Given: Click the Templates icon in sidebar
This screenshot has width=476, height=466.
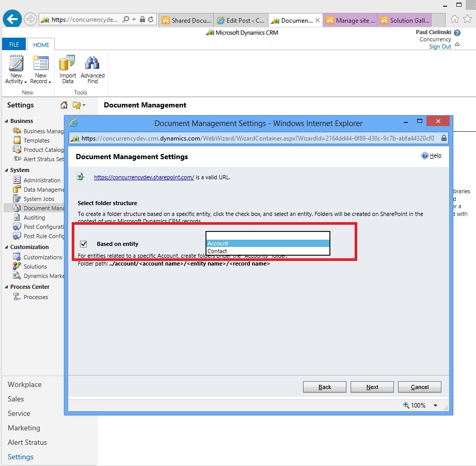Looking at the screenshot, I should tap(17, 141).
